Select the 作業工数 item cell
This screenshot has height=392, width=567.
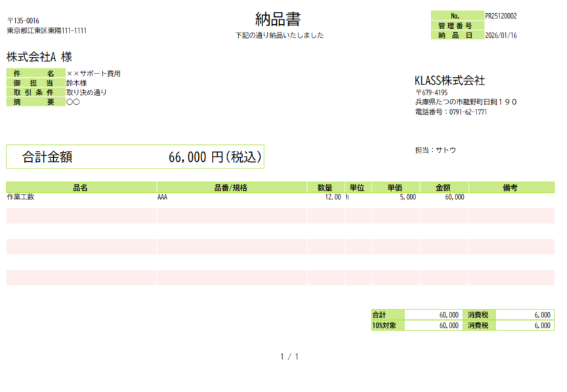[20, 197]
